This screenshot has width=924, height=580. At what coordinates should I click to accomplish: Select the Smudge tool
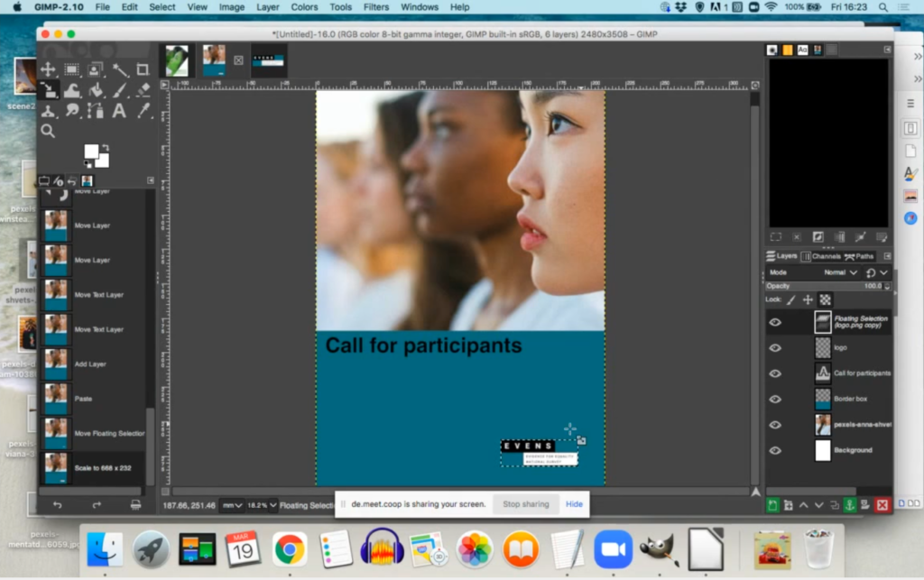pos(71,110)
